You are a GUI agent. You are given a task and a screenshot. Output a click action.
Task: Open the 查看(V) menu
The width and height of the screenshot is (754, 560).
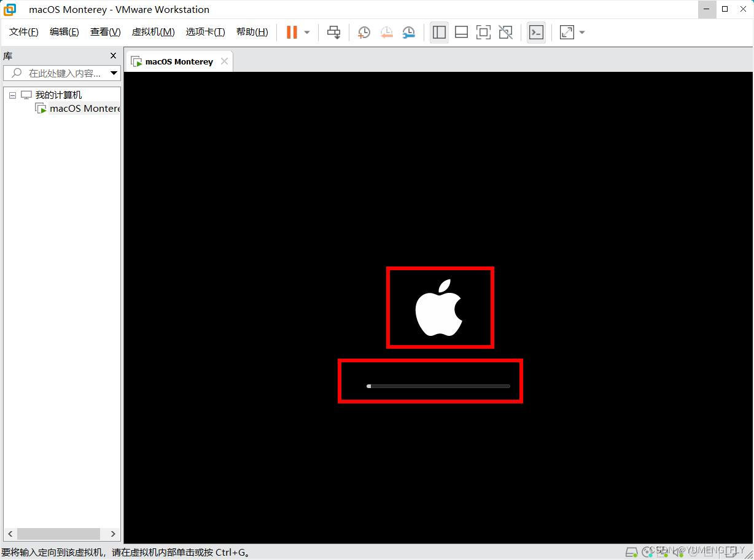106,32
